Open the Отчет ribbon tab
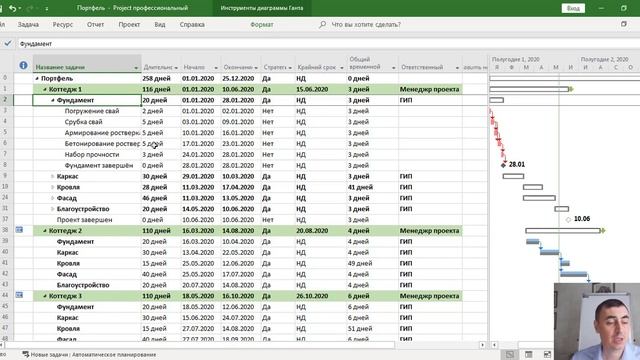 96,24
